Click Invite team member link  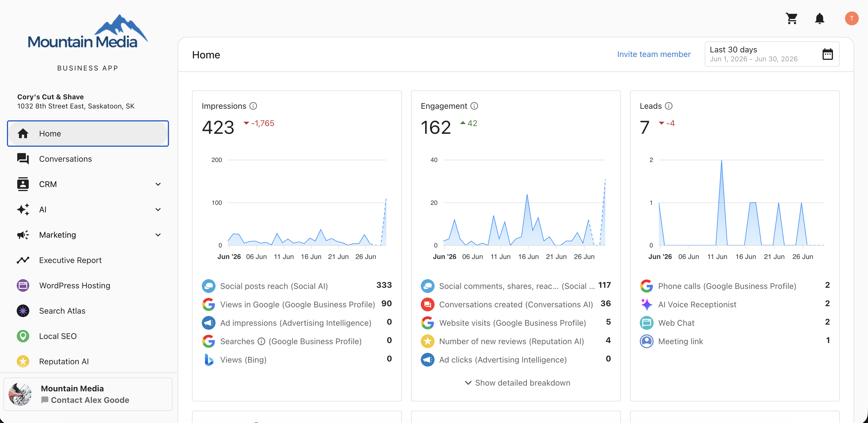(x=654, y=54)
